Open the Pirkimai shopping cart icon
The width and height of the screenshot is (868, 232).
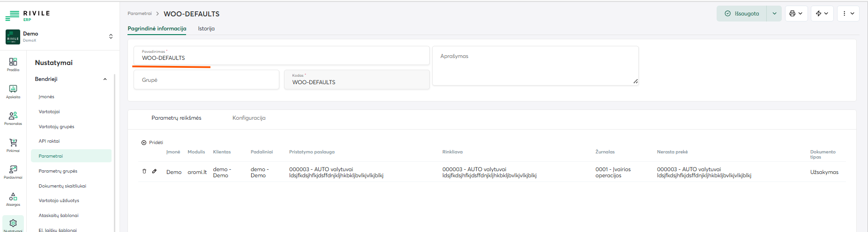click(13, 145)
